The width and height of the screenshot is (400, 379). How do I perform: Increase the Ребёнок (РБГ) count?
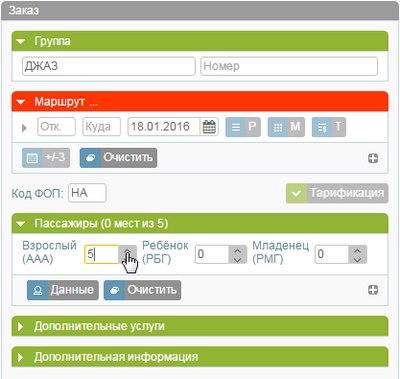(238, 250)
